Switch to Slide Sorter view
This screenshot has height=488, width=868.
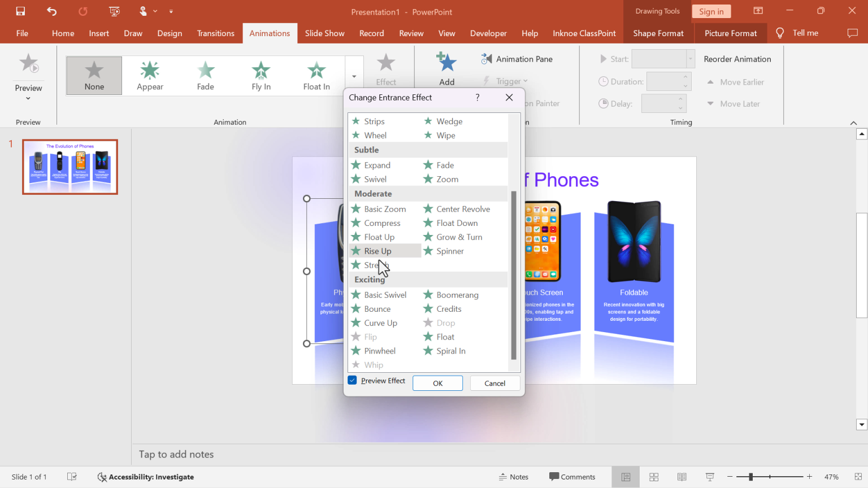[653, 477]
